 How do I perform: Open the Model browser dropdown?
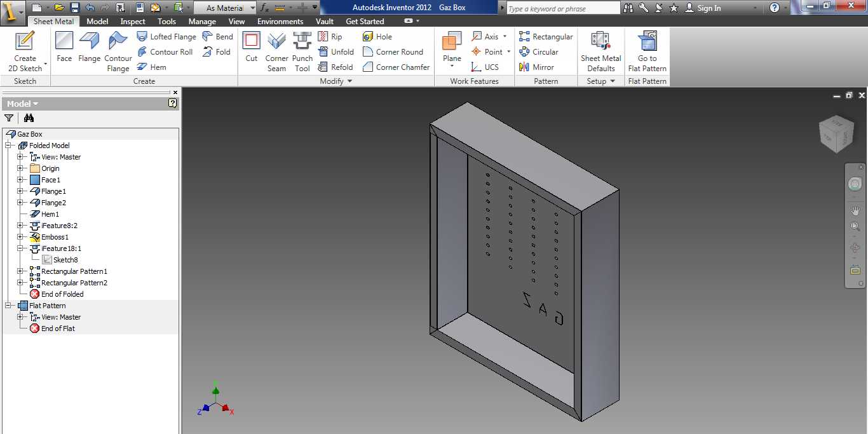point(23,104)
